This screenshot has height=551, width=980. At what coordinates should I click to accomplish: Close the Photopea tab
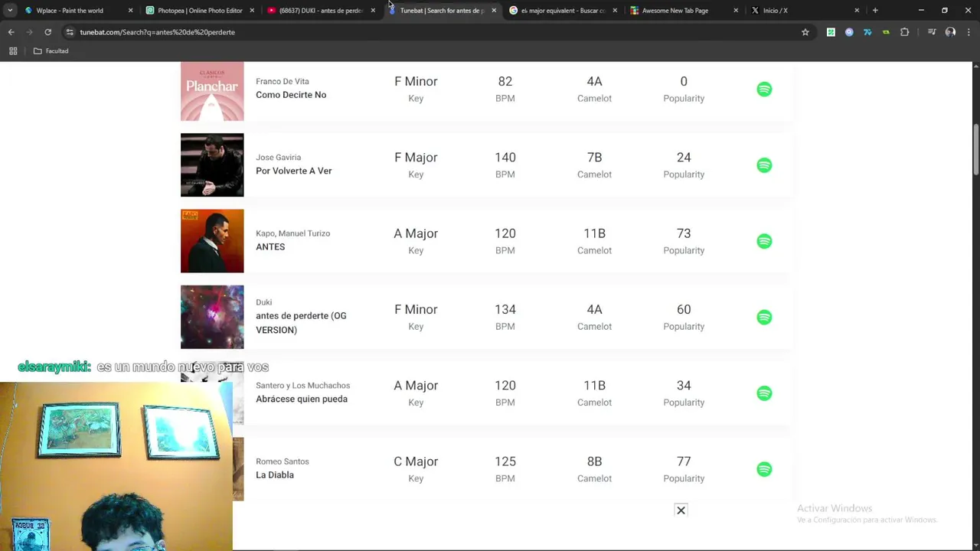click(252, 11)
